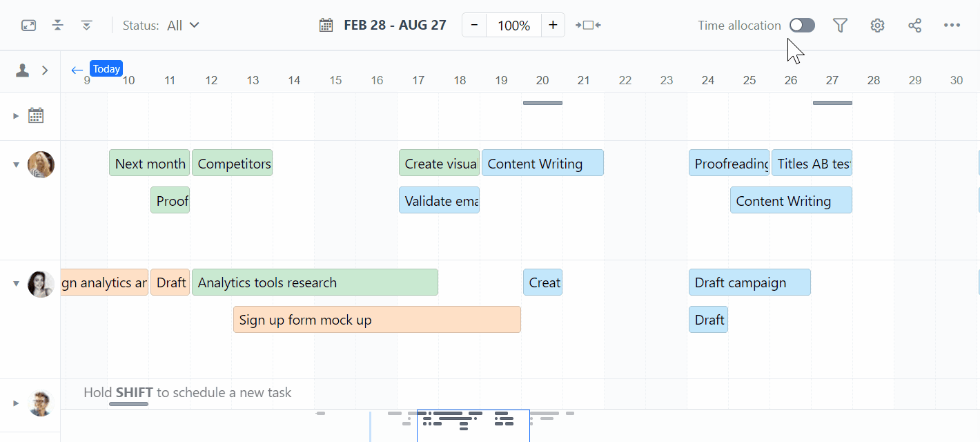980x442 pixels.
Task: Click the fit-to-screen zoom icon
Action: 588,26
